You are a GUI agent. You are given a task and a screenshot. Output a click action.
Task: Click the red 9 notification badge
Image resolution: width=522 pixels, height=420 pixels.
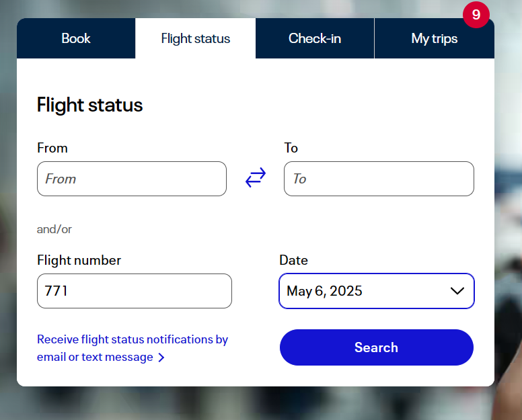click(x=476, y=15)
